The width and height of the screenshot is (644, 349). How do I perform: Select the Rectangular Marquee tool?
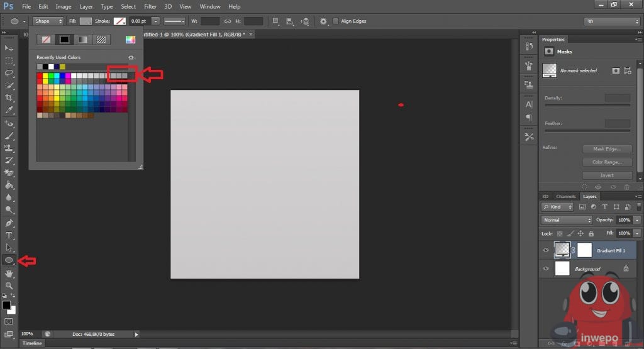pos(9,61)
